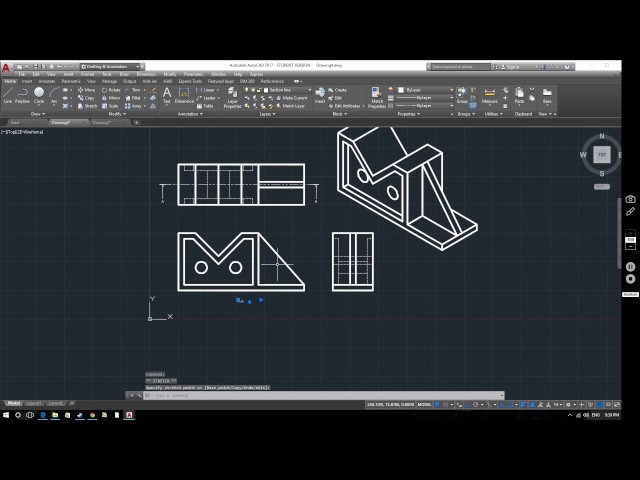
Task: Click the Windows Start button
Action: click(6, 415)
